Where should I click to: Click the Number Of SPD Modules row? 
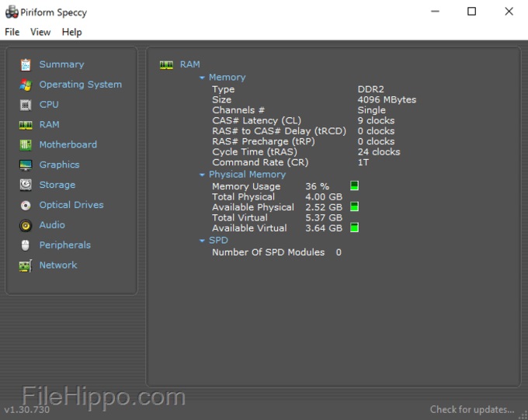coord(276,252)
